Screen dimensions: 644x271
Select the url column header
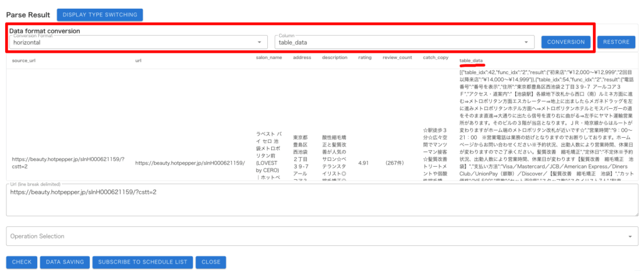138,61
